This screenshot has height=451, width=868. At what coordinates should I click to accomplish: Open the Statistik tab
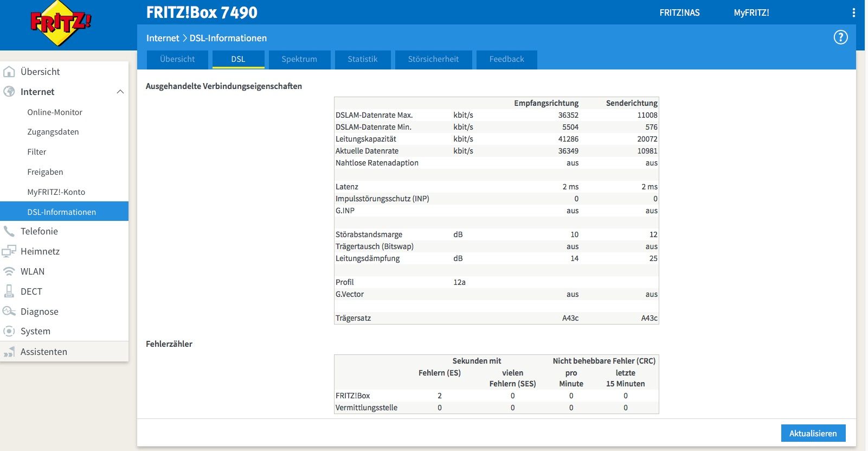[x=363, y=59]
